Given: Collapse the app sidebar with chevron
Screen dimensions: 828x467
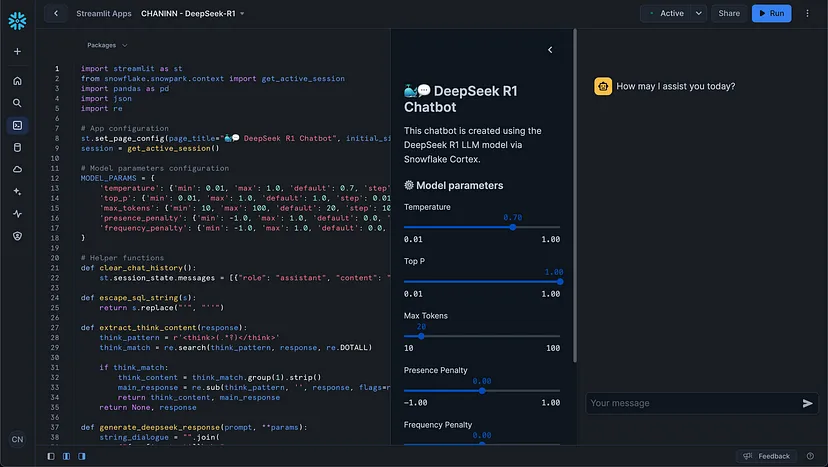Looking at the screenshot, I should click(x=550, y=50).
